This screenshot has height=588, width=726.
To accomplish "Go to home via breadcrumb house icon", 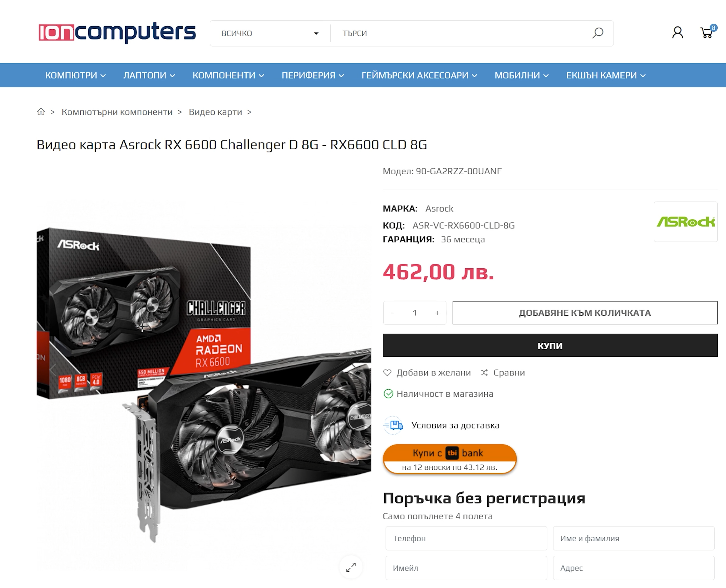I will 41,112.
